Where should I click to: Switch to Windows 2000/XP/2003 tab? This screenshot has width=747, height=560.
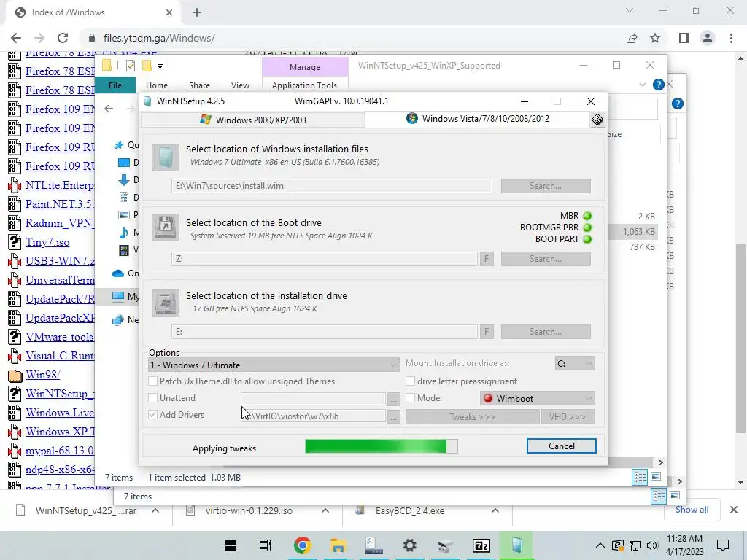[253, 120]
